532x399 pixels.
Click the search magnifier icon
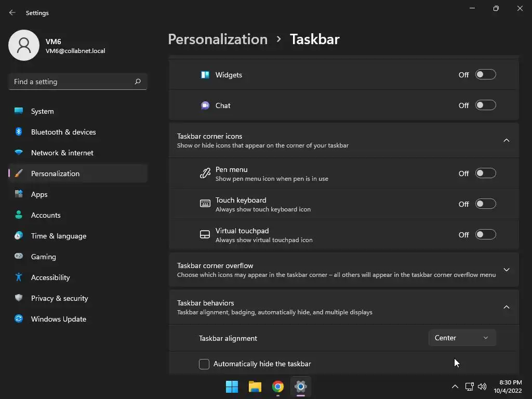coord(138,82)
